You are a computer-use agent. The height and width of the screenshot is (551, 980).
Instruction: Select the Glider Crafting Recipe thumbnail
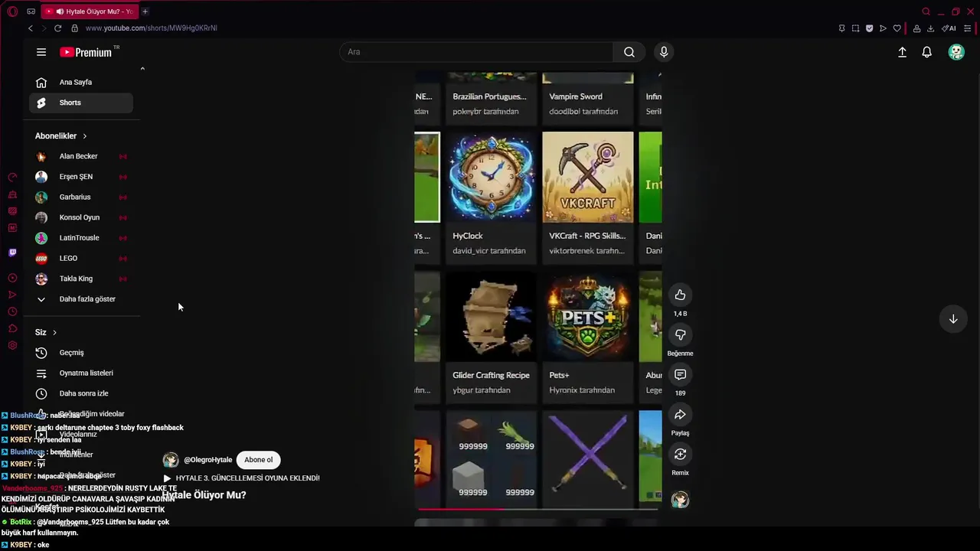[492, 317]
